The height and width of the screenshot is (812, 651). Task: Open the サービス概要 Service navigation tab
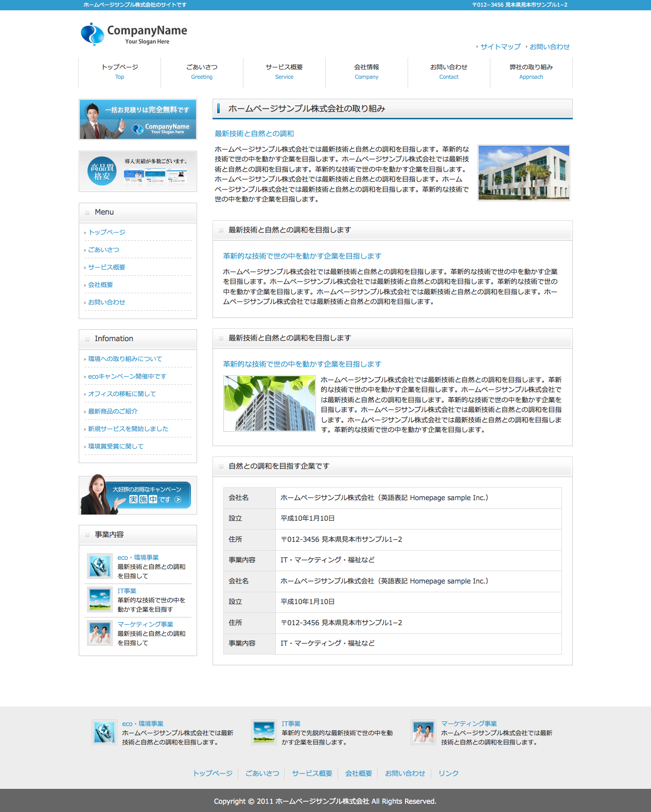pos(284,72)
